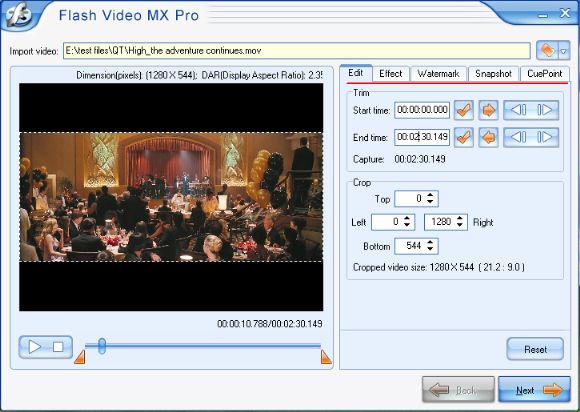The height and width of the screenshot is (412, 580).
Task: Click the orange left arrow beside End time
Action: tap(488, 138)
